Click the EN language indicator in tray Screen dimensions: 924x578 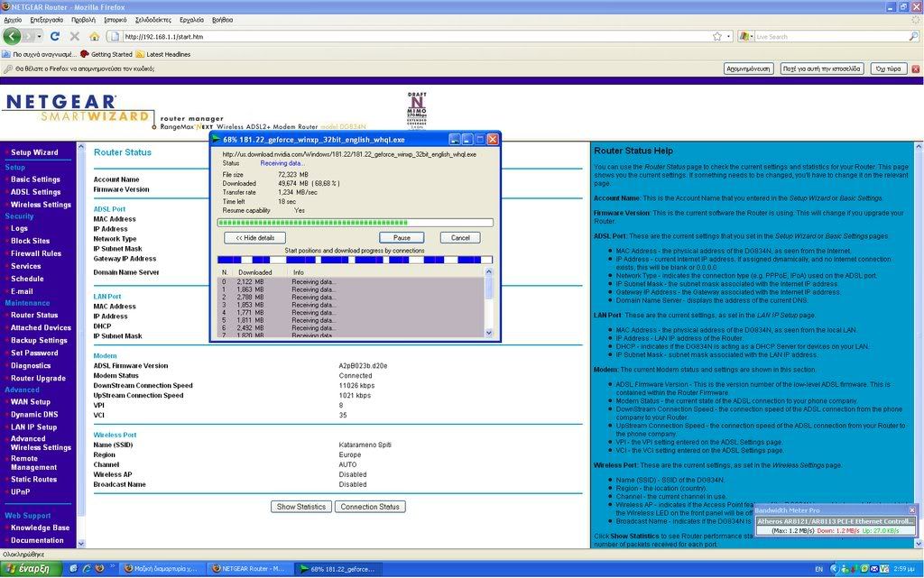818,569
